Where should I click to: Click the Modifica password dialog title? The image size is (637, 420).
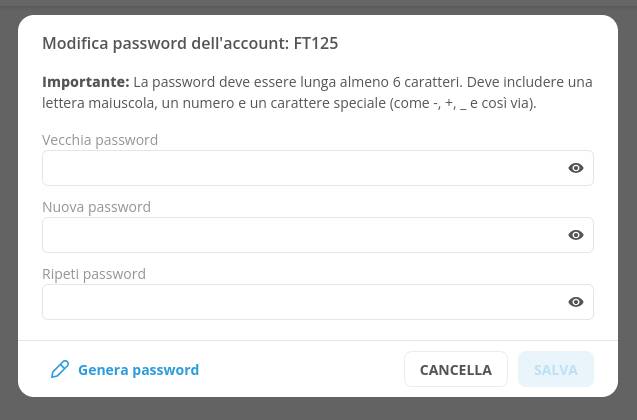coord(190,43)
